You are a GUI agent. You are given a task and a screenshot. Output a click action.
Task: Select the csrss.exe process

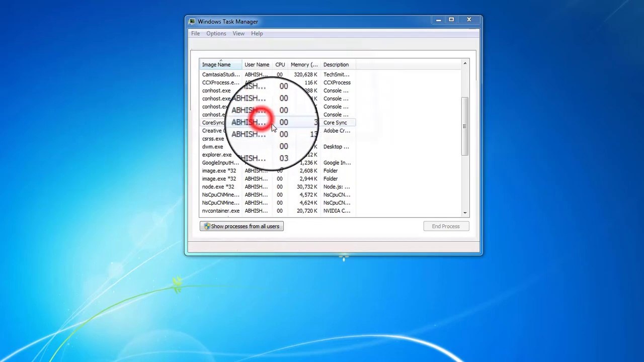213,139
